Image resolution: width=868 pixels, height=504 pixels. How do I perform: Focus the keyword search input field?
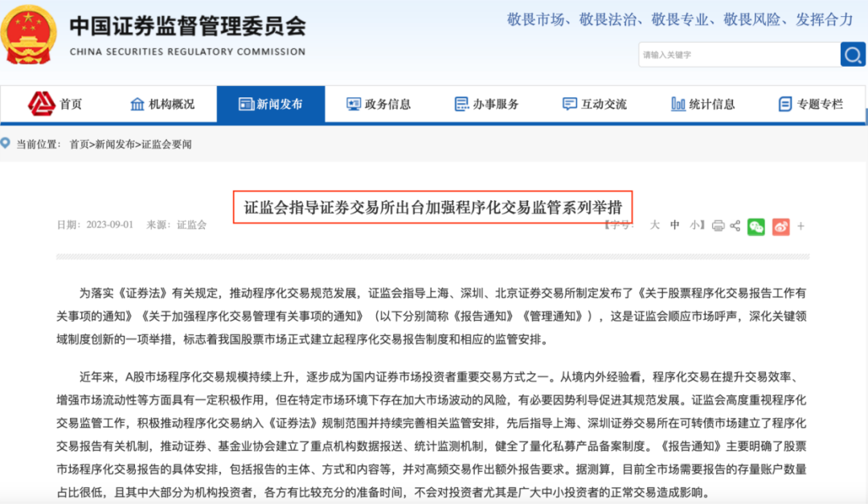tap(739, 55)
